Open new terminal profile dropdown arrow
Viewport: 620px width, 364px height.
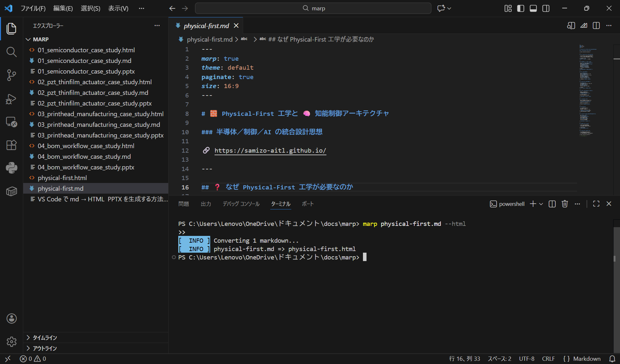click(x=541, y=204)
